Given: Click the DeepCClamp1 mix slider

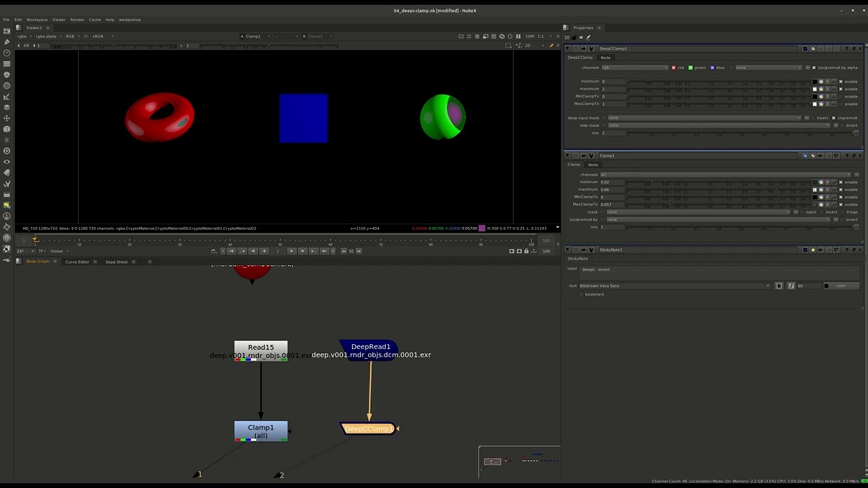Looking at the screenshot, I should [740, 133].
